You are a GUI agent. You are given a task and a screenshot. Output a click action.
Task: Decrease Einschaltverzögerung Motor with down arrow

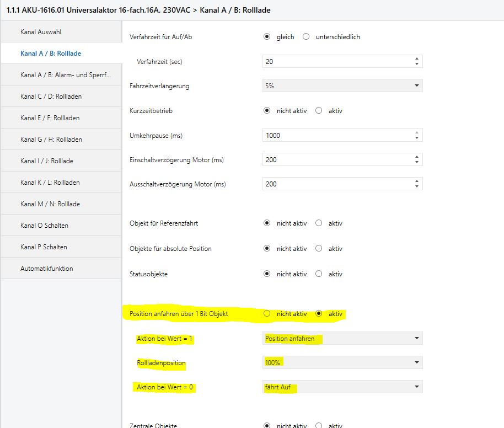pyautogui.click(x=416, y=163)
